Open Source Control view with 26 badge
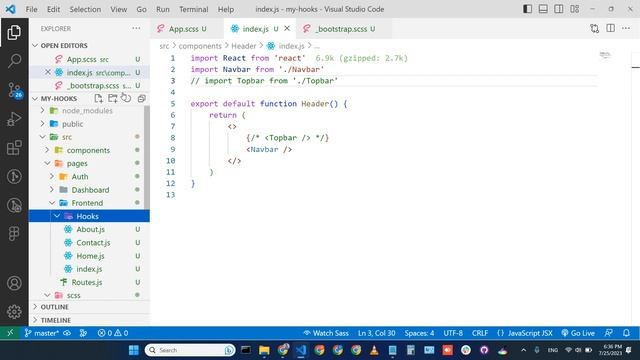The width and height of the screenshot is (640, 360). pos(15,90)
